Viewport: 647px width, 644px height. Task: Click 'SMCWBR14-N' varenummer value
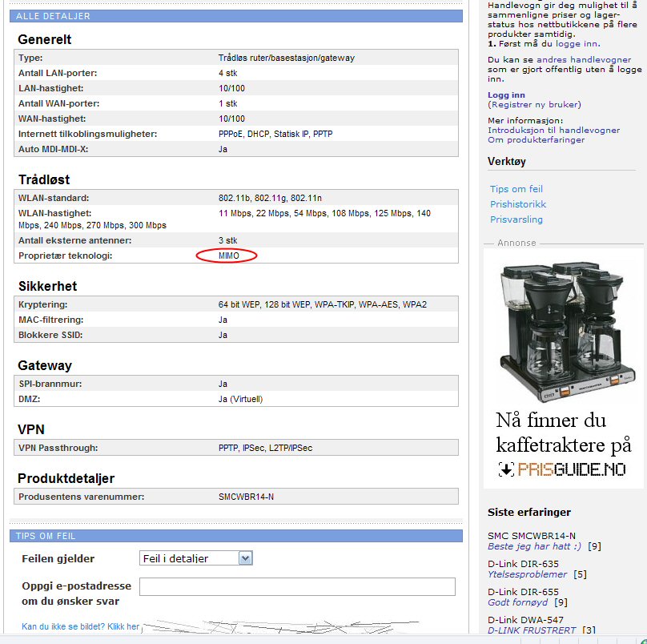[x=246, y=497]
